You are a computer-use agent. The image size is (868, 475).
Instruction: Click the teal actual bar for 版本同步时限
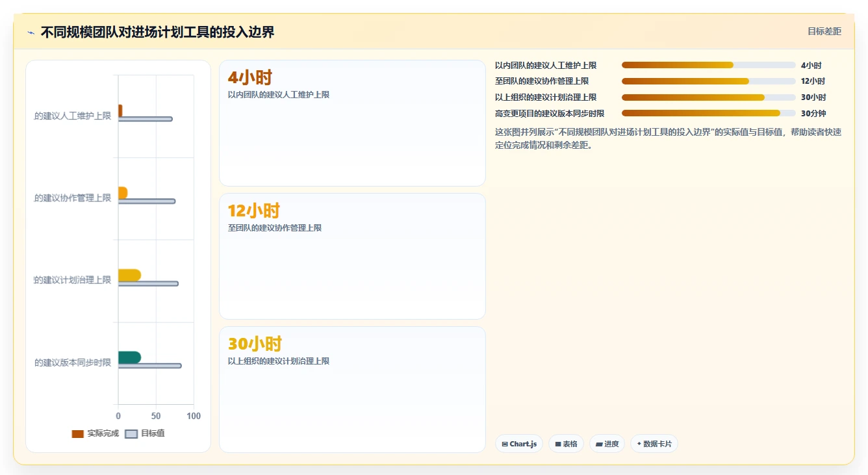pyautogui.click(x=129, y=357)
